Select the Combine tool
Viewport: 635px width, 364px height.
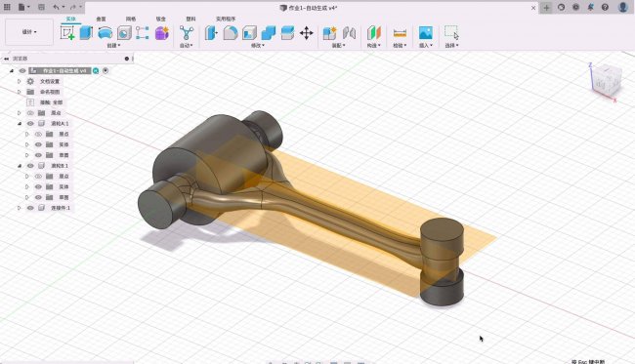point(268,33)
